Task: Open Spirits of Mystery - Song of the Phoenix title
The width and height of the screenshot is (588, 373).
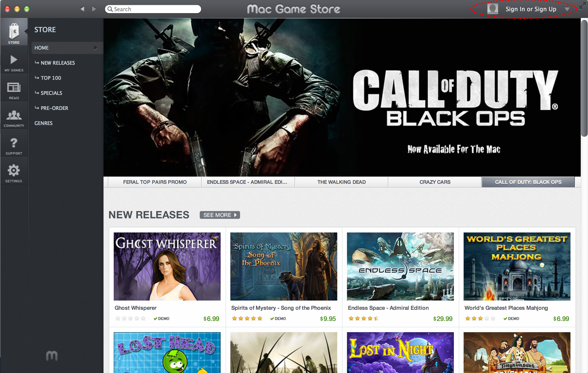Action: (281, 308)
